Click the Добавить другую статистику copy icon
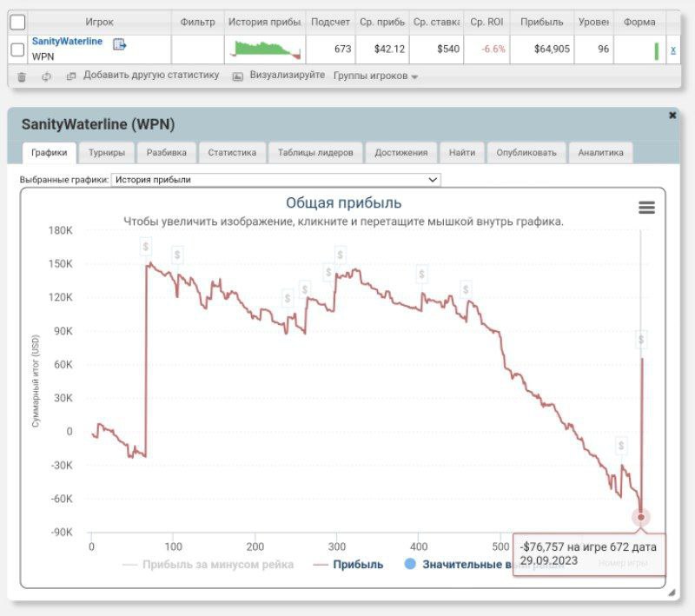This screenshot has height=616, width=695. click(x=71, y=76)
